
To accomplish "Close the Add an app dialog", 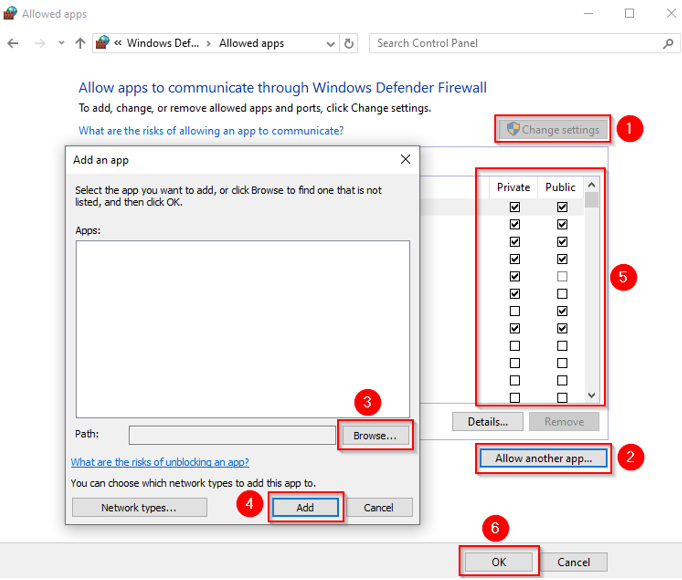I will 405,159.
